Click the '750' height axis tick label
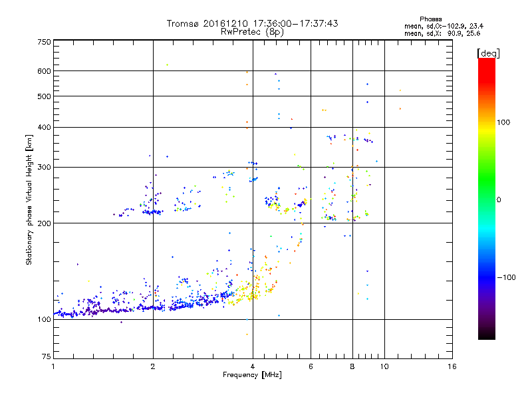The width and height of the screenshot is (532, 399). coord(44,42)
